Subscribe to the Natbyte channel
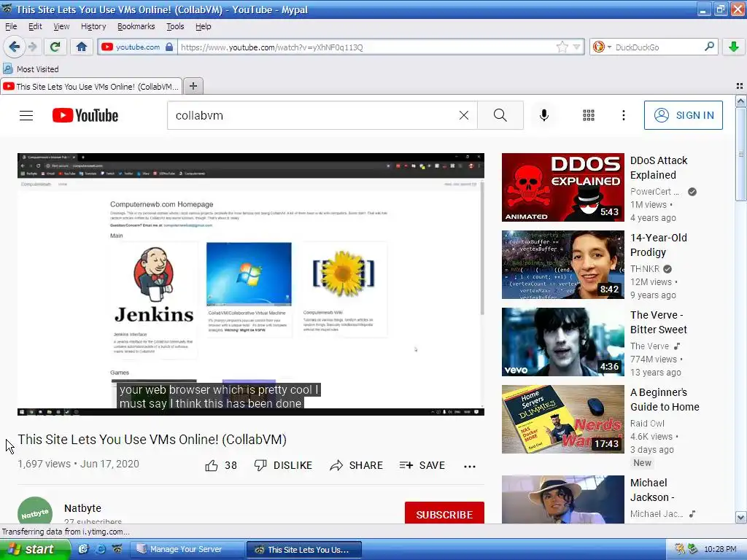The height and width of the screenshot is (560, 747). (444, 514)
